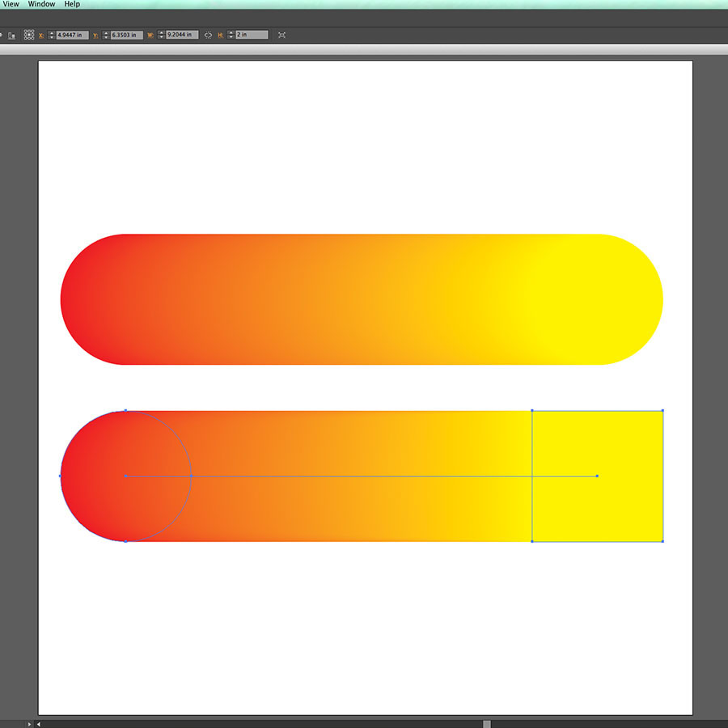Open the View menu

click(x=10, y=4)
